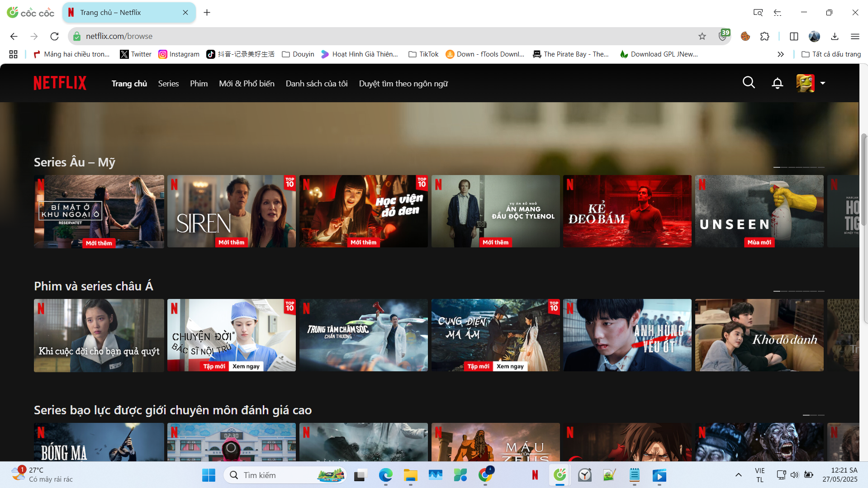
Task: Select the Khó dỗ dành thumbnail
Action: click(x=759, y=335)
